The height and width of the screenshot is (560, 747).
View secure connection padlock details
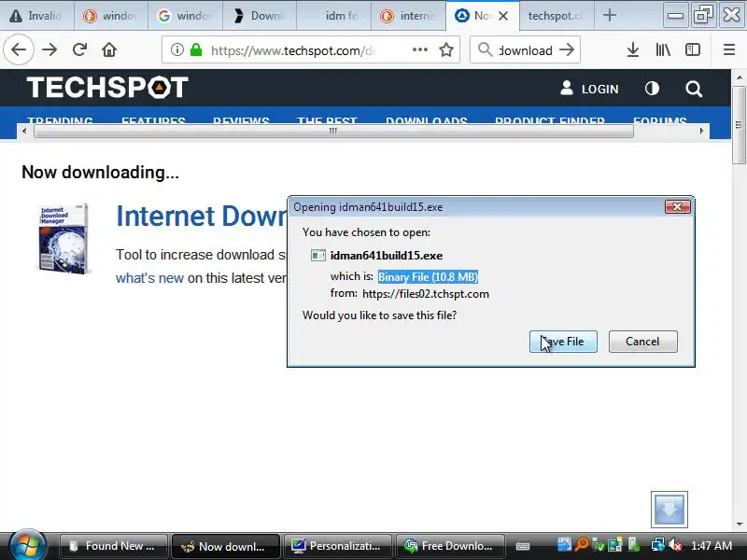tap(196, 49)
